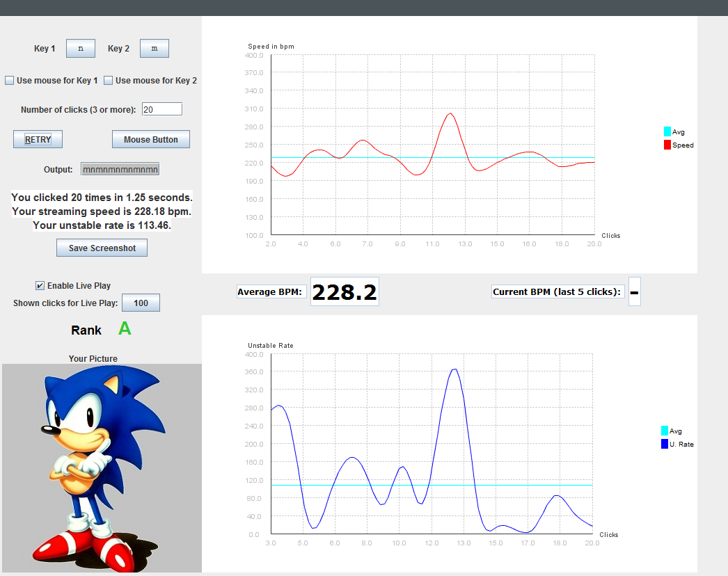
Task: Click the Key 2 binding button 'm'
Action: 155,48
